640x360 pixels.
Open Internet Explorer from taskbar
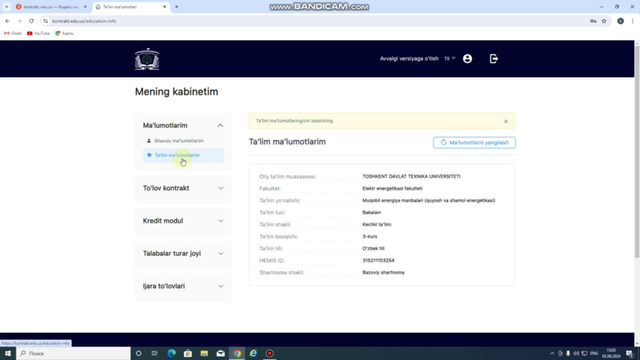(x=253, y=353)
